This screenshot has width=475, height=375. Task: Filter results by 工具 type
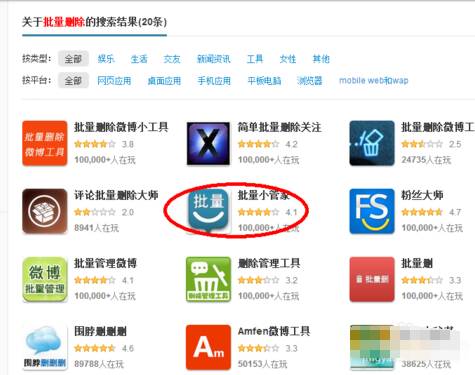(x=255, y=59)
